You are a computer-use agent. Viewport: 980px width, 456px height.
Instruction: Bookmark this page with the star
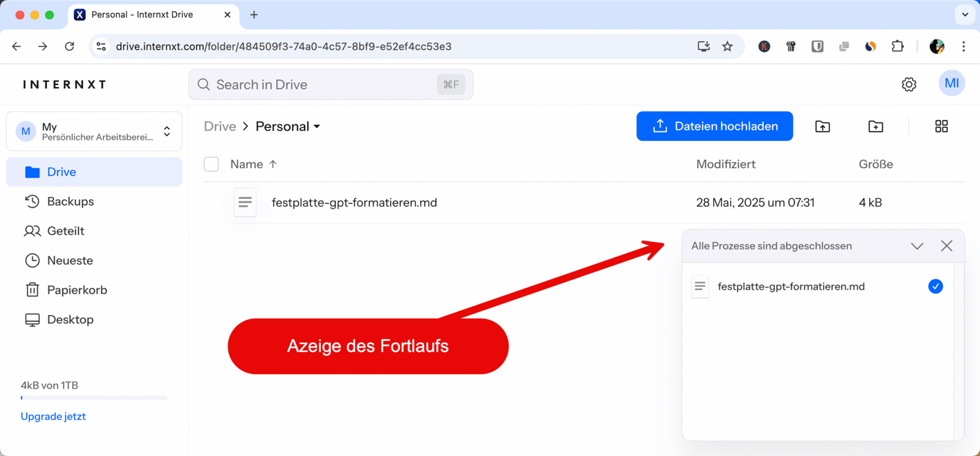tap(728, 47)
